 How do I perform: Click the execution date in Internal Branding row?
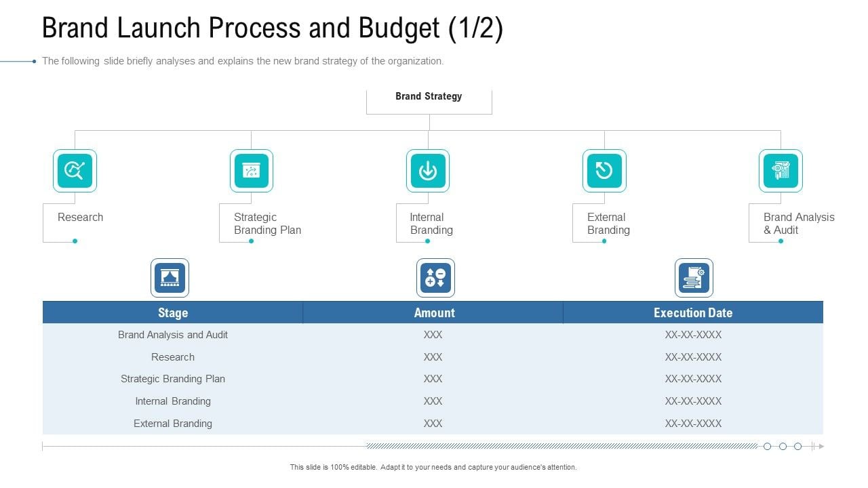(693, 401)
